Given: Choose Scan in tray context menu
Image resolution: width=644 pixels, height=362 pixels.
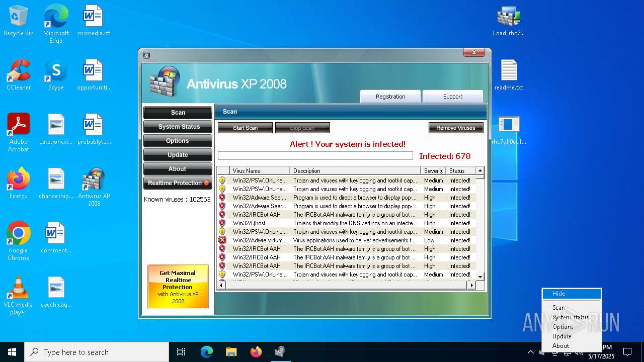Looking at the screenshot, I should pos(572,308).
